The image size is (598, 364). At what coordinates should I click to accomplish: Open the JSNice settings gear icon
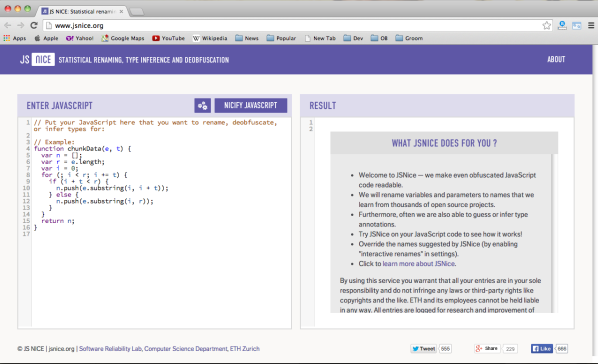tap(203, 105)
